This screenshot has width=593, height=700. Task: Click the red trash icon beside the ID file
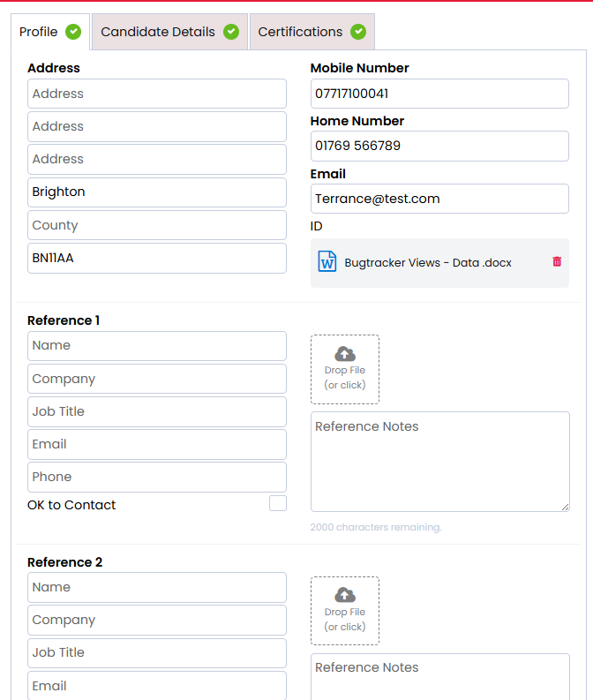(557, 262)
